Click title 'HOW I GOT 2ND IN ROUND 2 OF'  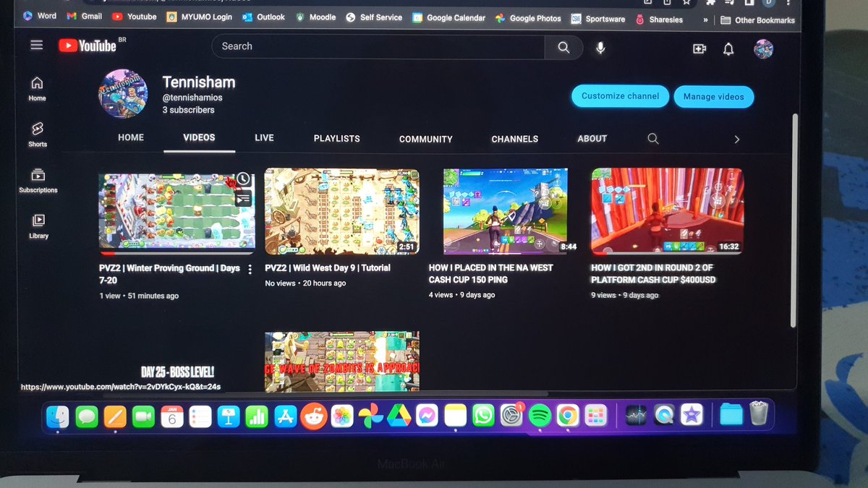[652, 267]
